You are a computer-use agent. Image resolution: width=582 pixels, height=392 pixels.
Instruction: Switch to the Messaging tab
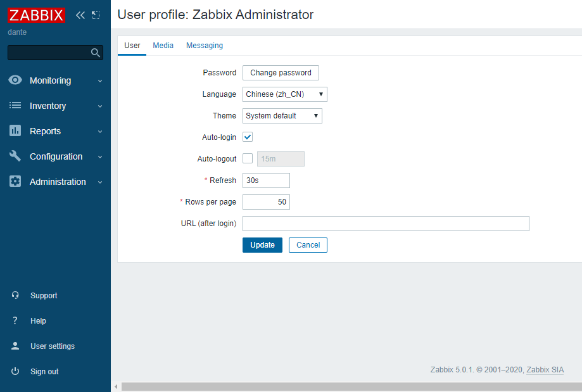(205, 46)
